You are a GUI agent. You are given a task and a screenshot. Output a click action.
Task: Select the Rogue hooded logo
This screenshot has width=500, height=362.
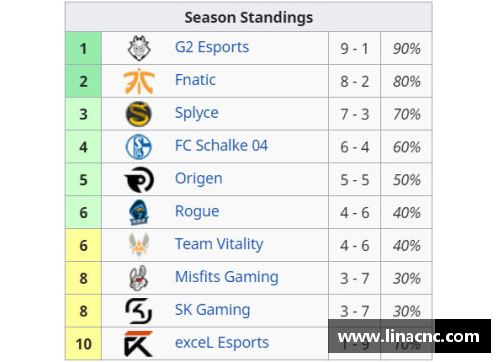[x=139, y=212]
